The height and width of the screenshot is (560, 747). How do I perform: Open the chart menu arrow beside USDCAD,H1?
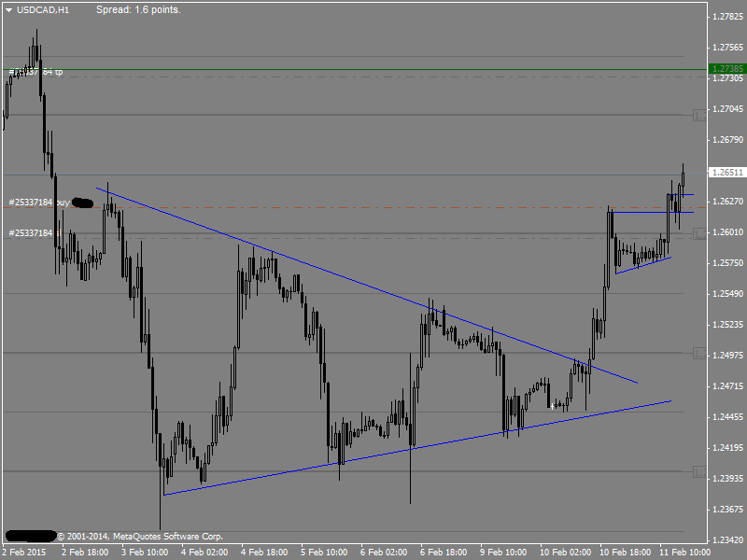point(8,10)
